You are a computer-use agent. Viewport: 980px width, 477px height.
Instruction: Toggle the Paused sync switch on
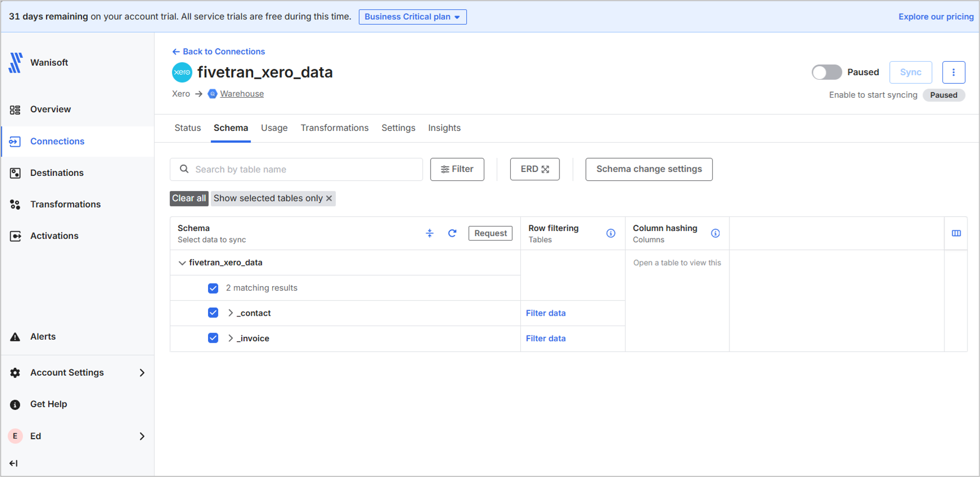[827, 72]
